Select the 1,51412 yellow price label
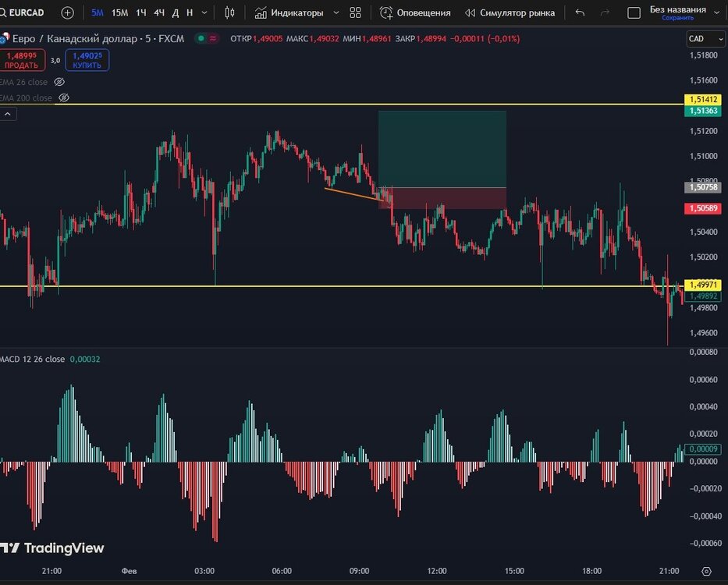728x585 pixels. point(703,99)
